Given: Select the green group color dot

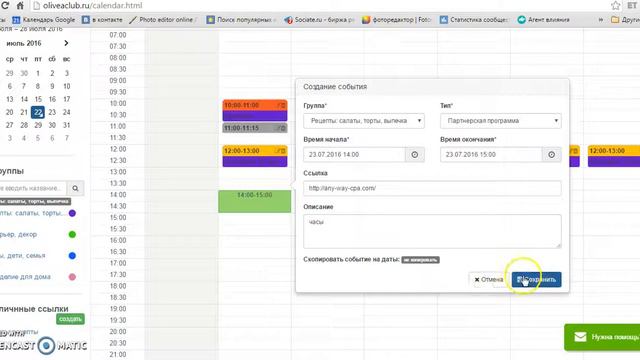Looking at the screenshot, I should [x=72, y=234].
